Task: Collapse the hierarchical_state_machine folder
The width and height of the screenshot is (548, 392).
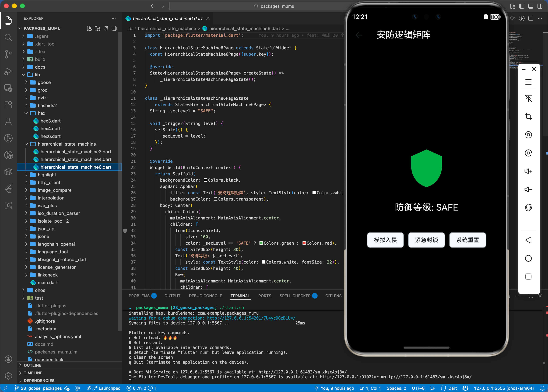Action: (x=67, y=144)
